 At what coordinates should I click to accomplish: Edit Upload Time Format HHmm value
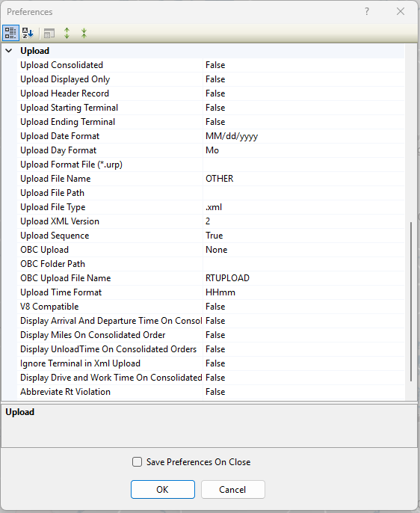click(x=303, y=292)
